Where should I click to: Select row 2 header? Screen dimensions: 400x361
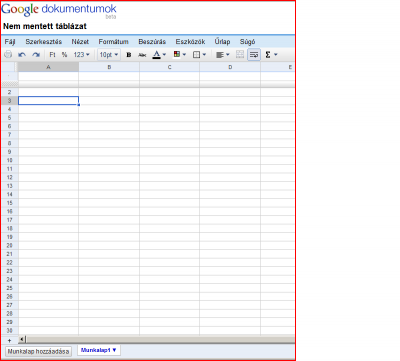pos(10,92)
